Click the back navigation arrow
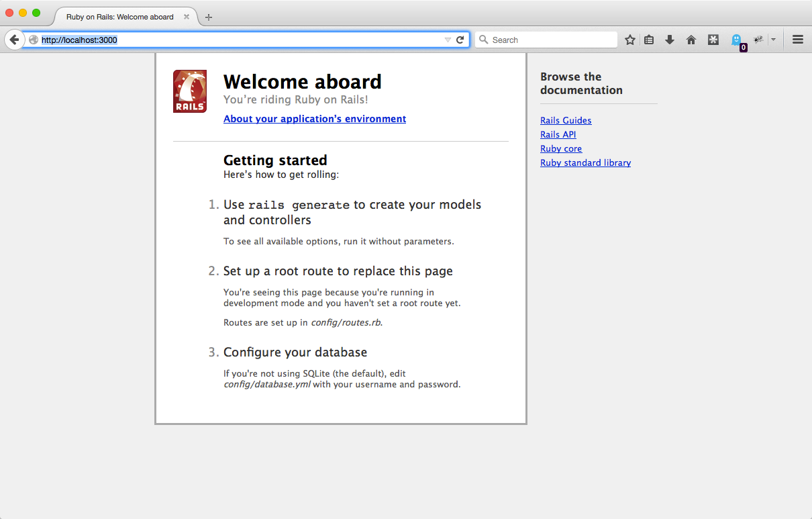The height and width of the screenshot is (519, 812). click(x=14, y=40)
